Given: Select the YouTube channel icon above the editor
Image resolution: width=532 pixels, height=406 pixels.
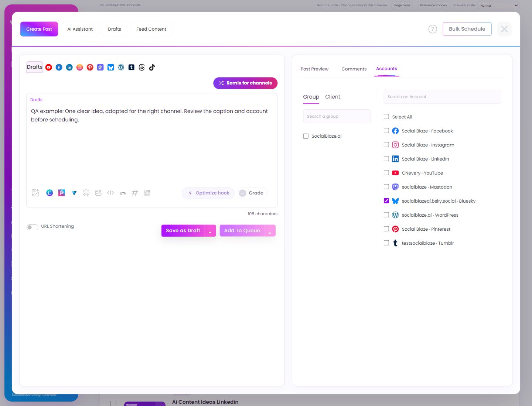Looking at the screenshot, I should click(x=49, y=67).
